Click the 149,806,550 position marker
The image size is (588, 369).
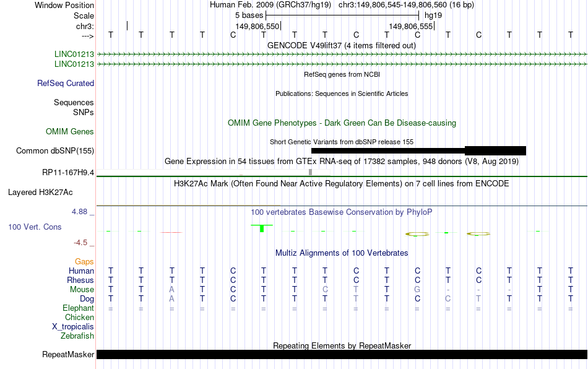[x=257, y=26]
